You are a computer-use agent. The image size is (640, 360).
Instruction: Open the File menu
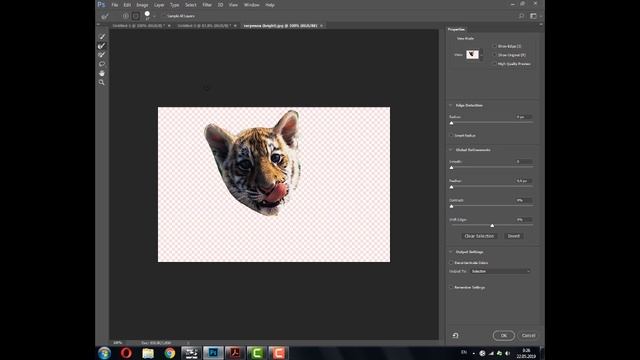(x=115, y=5)
